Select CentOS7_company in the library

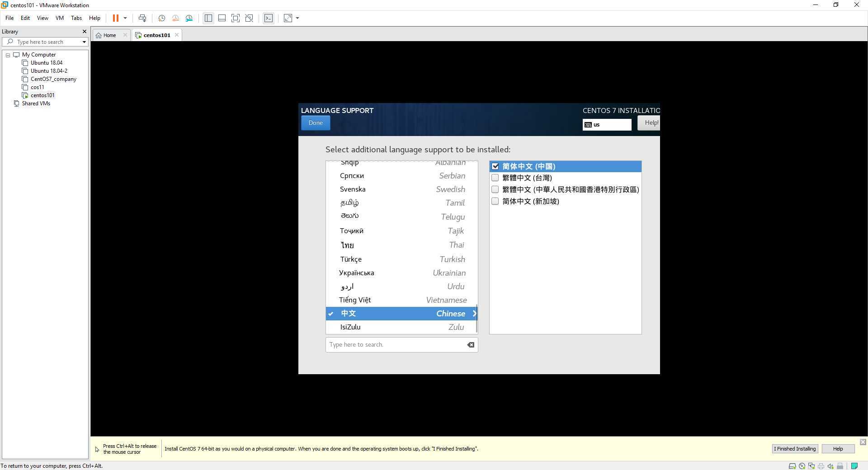(x=53, y=79)
